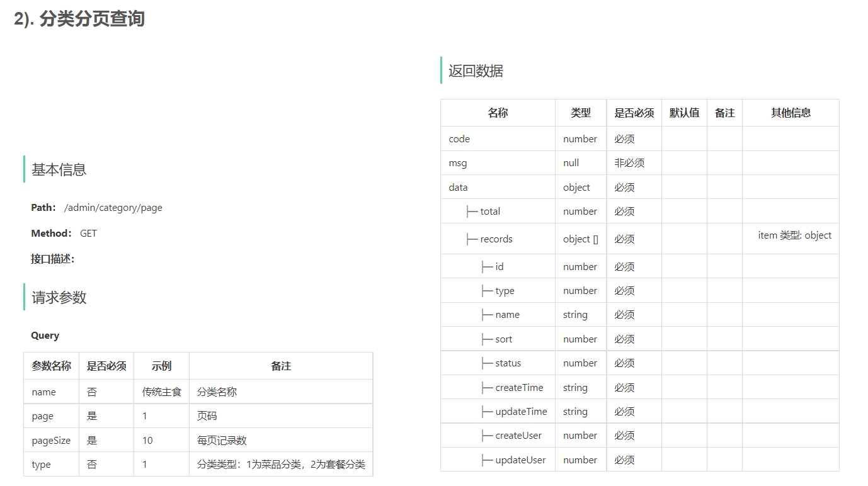Select the "data" field name
Viewport: 868px width, 486px height.
pos(458,188)
